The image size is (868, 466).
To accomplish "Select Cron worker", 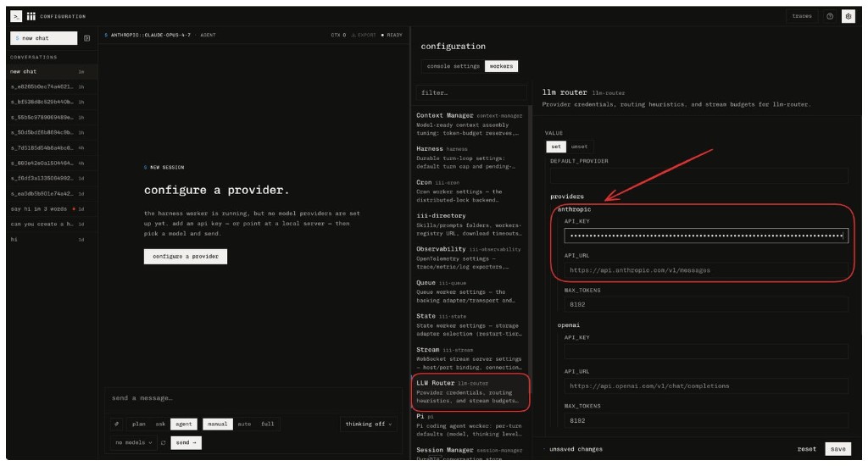I will [470, 191].
